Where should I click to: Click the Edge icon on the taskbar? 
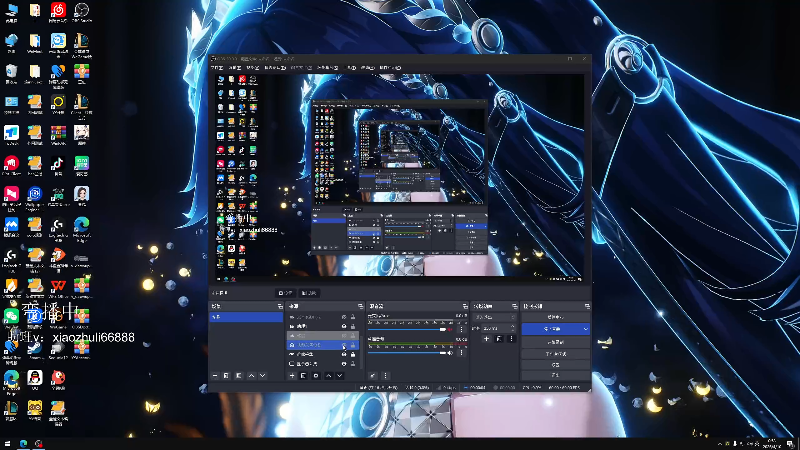click(x=23, y=444)
